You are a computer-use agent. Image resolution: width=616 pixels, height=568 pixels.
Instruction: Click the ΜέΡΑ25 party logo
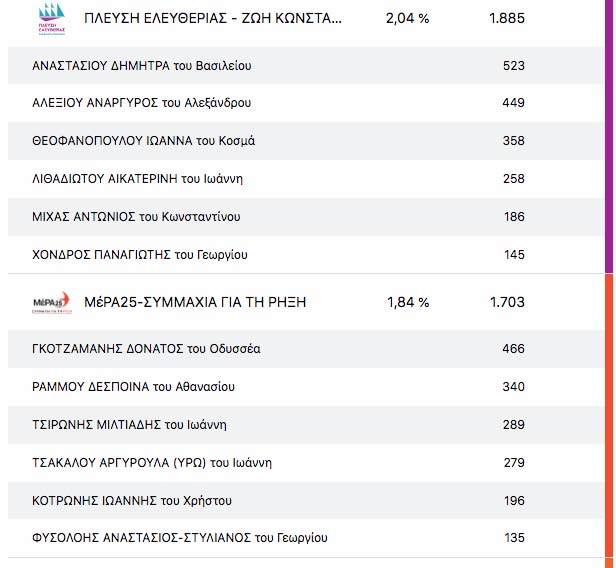tap(52, 302)
